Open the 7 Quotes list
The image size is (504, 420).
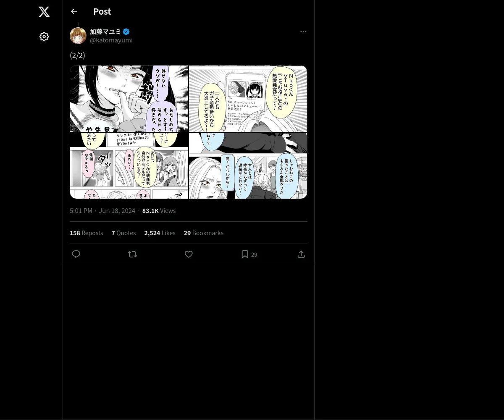(124, 233)
